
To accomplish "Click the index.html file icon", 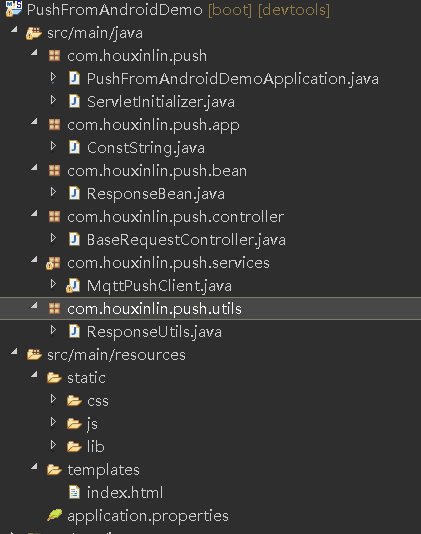I will pyautogui.click(x=74, y=492).
